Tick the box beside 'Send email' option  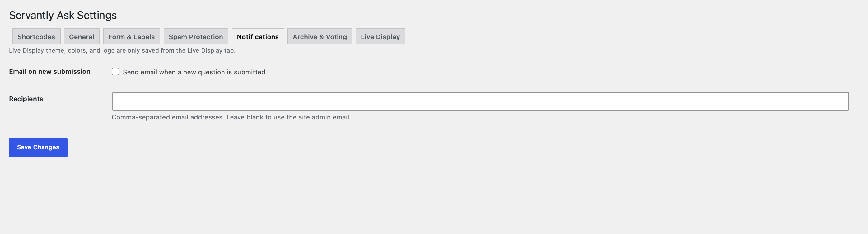pyautogui.click(x=115, y=72)
